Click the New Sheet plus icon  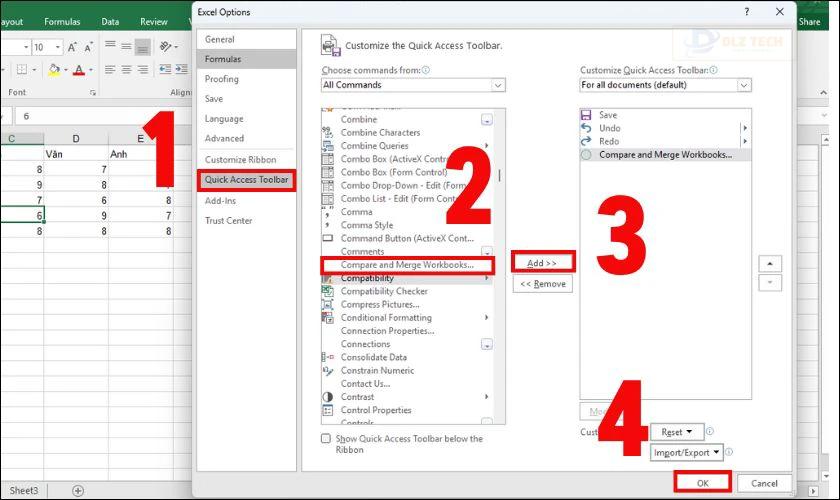click(x=78, y=490)
